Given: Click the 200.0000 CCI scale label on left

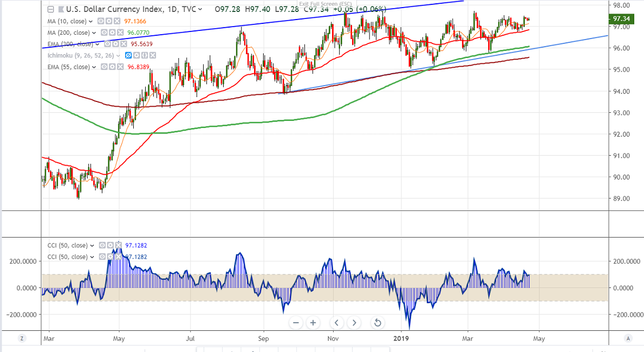Looking at the screenshot, I should (x=23, y=261).
